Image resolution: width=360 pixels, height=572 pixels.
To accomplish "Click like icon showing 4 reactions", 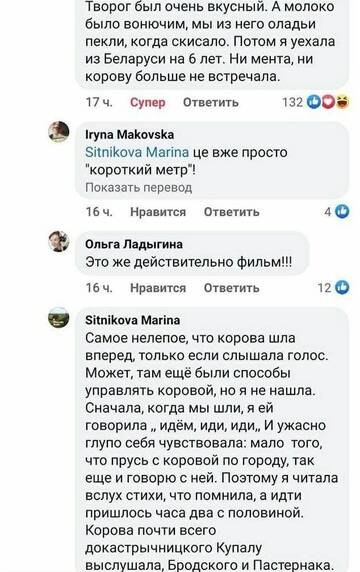I will 342,211.
